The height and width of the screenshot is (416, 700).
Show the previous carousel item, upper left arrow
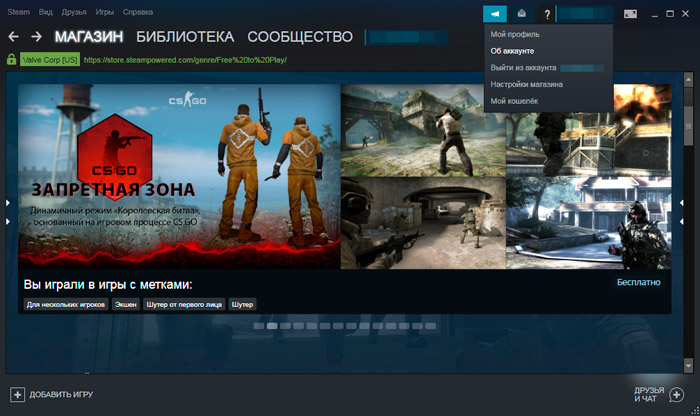click(8, 203)
